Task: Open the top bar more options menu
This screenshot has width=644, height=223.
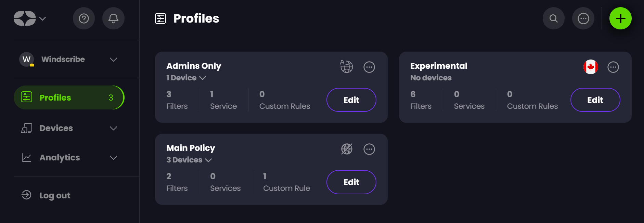Action: coord(583,18)
